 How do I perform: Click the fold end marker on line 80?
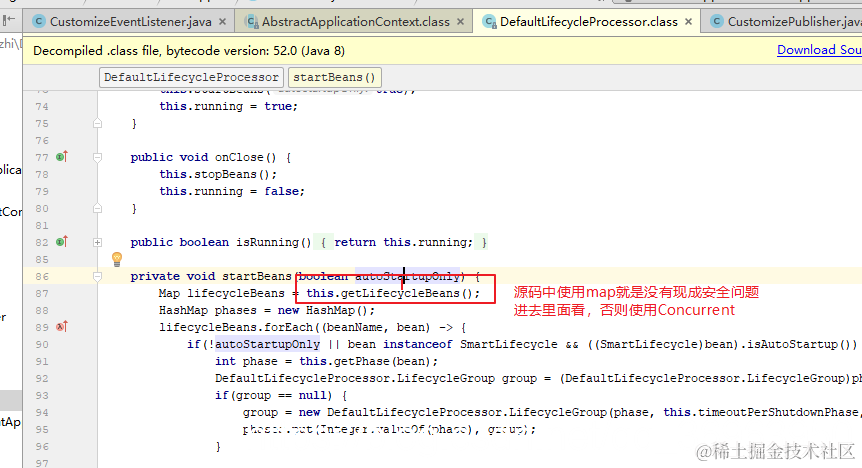click(x=97, y=208)
